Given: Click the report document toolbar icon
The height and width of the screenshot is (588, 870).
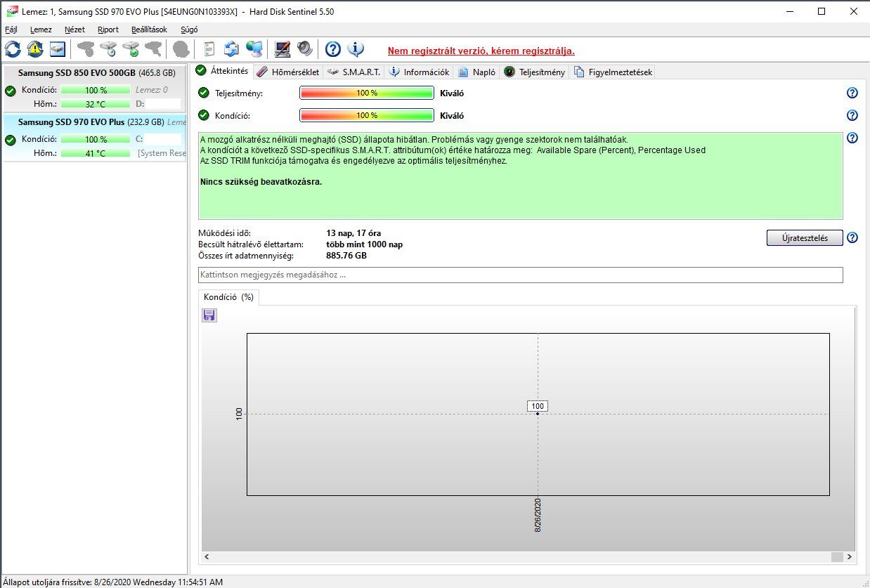Looking at the screenshot, I should click(209, 49).
